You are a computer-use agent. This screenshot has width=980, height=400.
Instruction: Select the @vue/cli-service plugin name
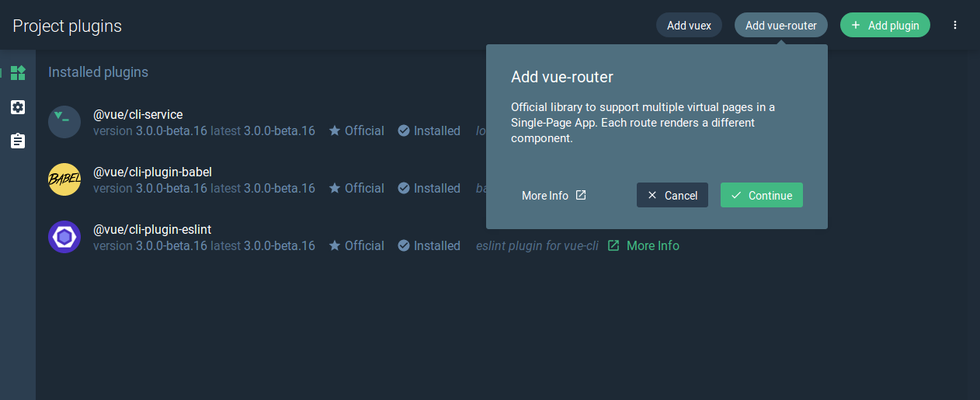click(137, 114)
